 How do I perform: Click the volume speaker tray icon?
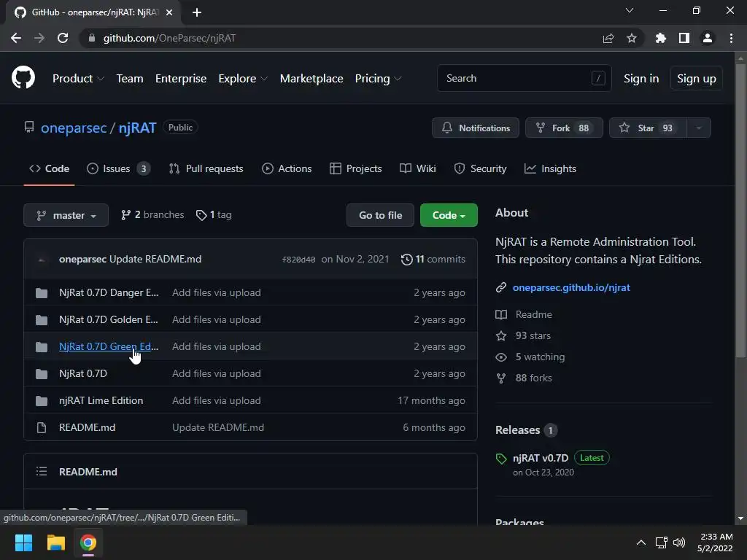[x=679, y=542]
